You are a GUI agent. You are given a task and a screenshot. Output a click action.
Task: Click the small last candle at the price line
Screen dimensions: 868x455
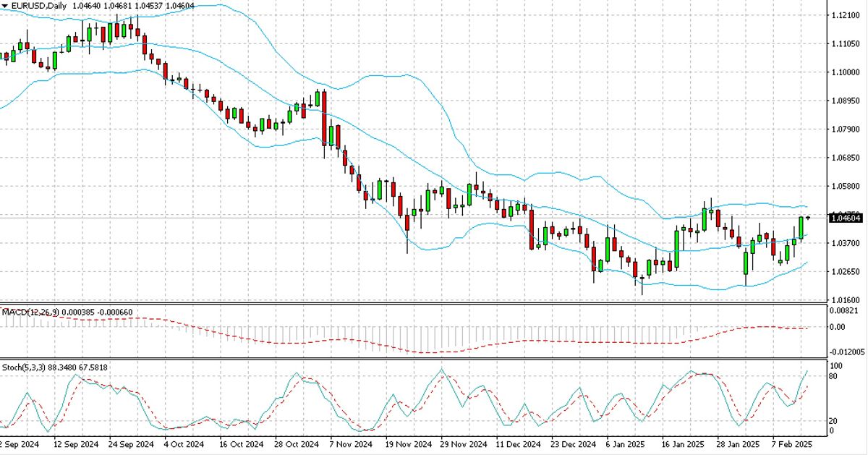809,218
